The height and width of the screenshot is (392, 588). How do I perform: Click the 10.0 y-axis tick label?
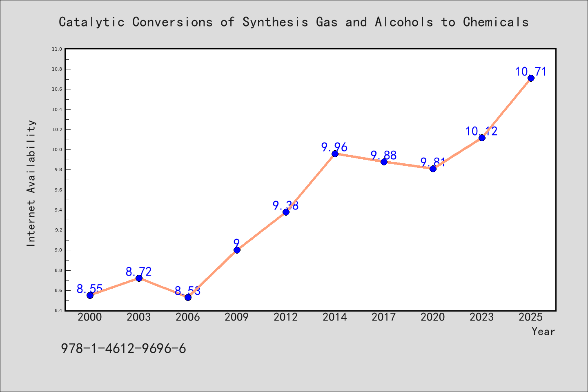click(57, 149)
